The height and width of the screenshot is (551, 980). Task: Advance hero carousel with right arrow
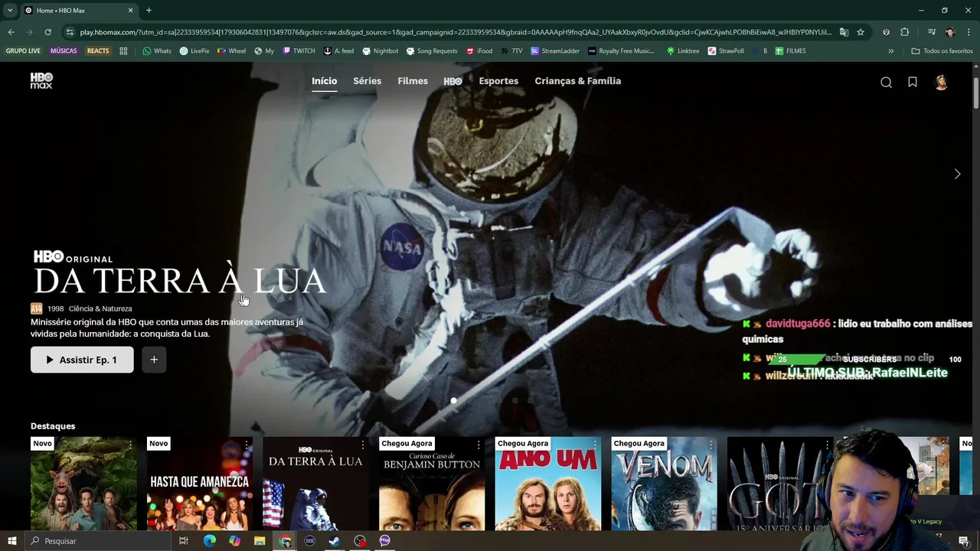click(x=957, y=174)
